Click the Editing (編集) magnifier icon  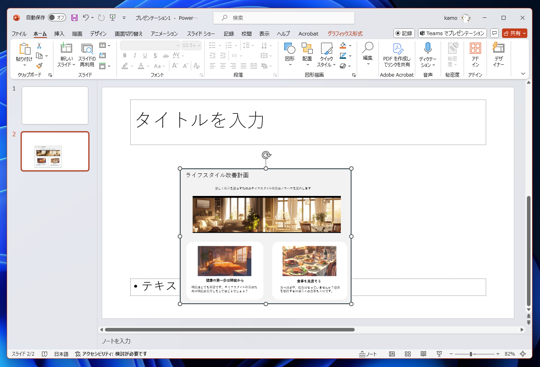pyautogui.click(x=368, y=48)
